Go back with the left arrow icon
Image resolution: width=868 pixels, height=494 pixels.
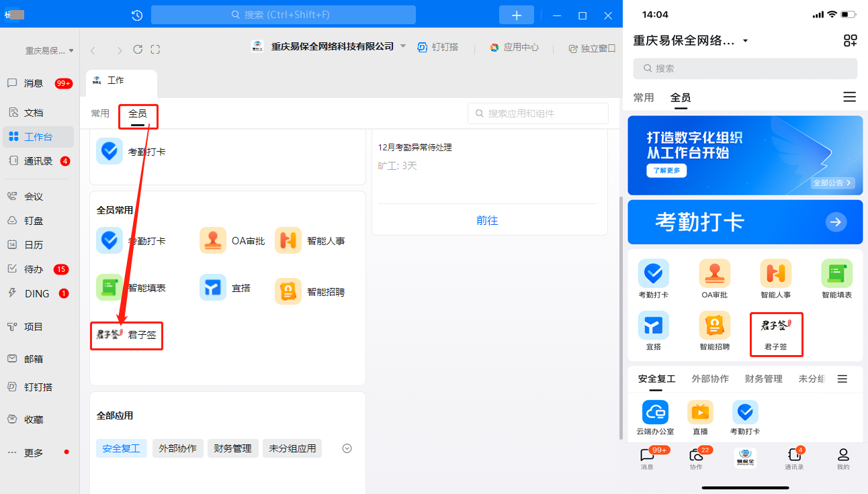pyautogui.click(x=93, y=50)
